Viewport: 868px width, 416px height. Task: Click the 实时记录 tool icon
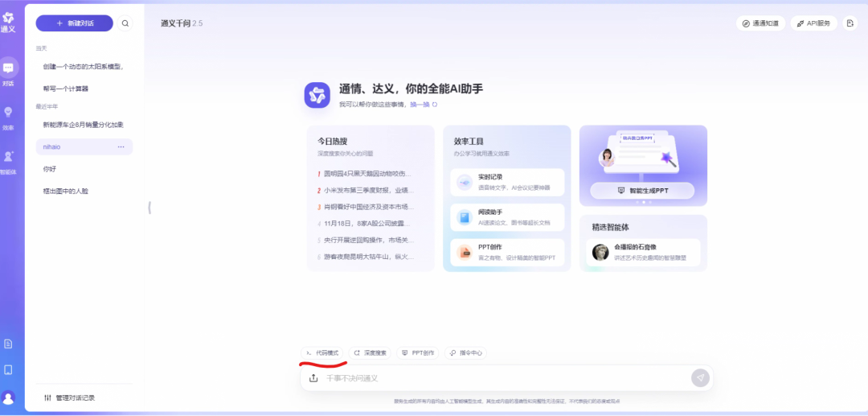click(465, 182)
